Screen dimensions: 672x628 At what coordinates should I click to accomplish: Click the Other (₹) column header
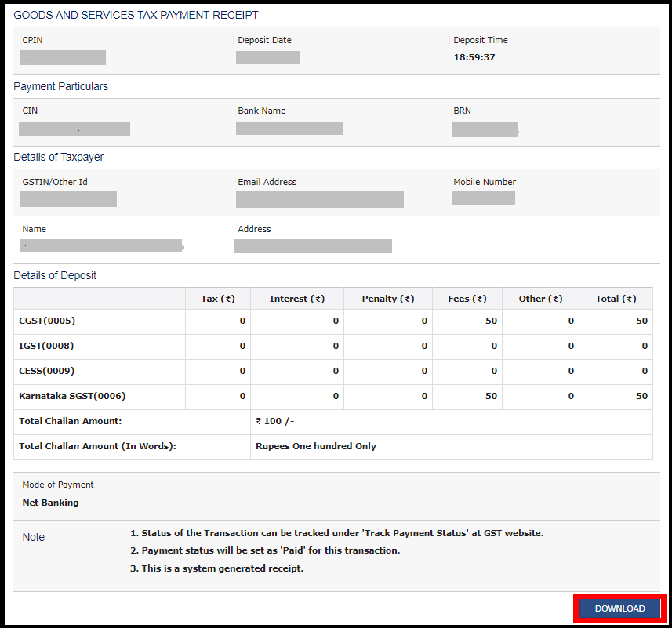click(x=540, y=299)
